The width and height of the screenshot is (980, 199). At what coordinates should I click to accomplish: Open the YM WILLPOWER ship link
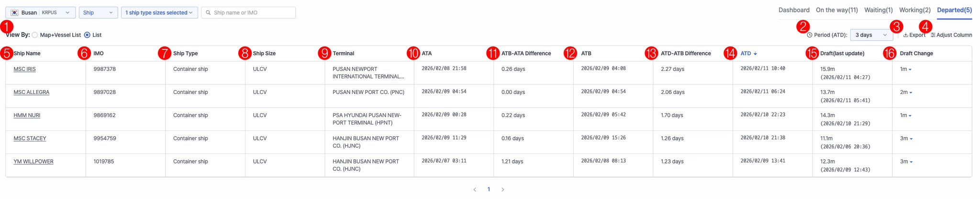[x=33, y=162]
